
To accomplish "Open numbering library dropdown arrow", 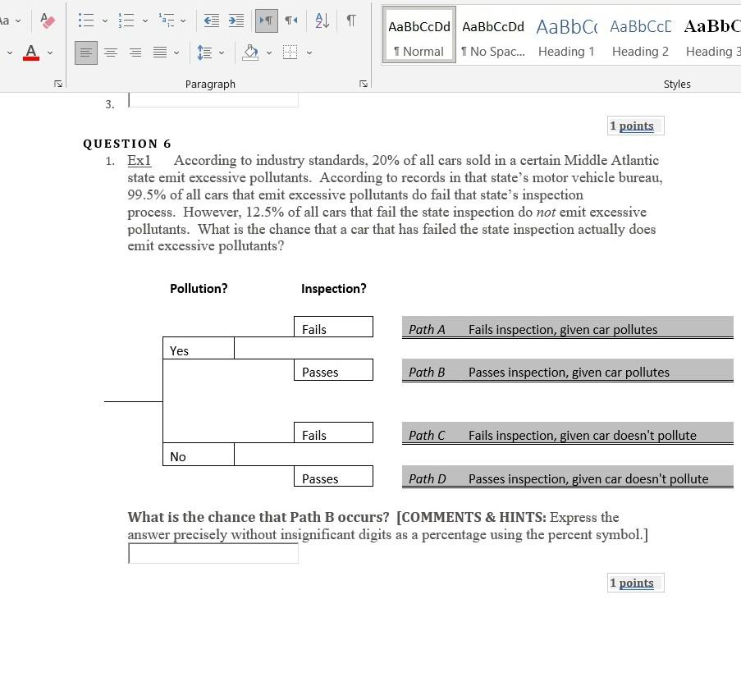I will point(145,21).
